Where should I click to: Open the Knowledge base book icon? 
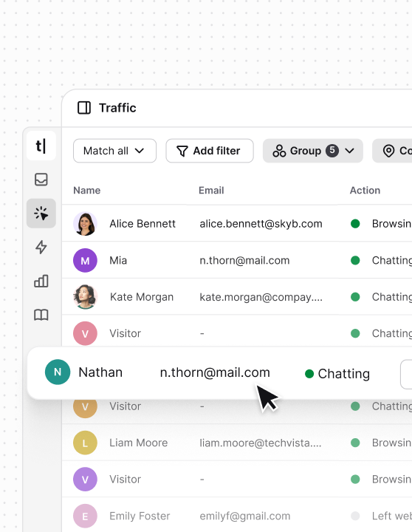(41, 315)
